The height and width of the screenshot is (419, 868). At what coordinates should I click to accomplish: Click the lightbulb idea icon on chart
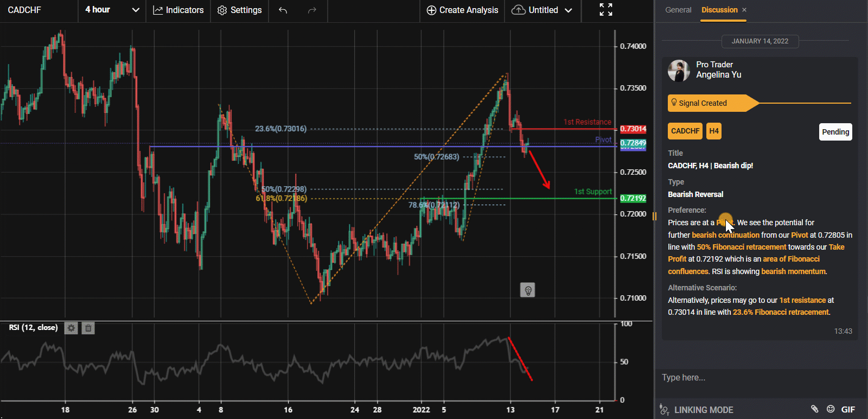pyautogui.click(x=527, y=290)
